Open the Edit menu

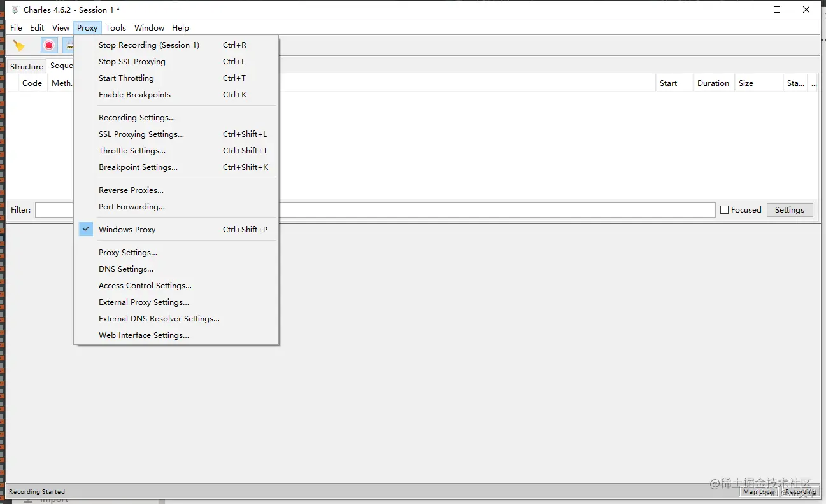pyautogui.click(x=37, y=28)
